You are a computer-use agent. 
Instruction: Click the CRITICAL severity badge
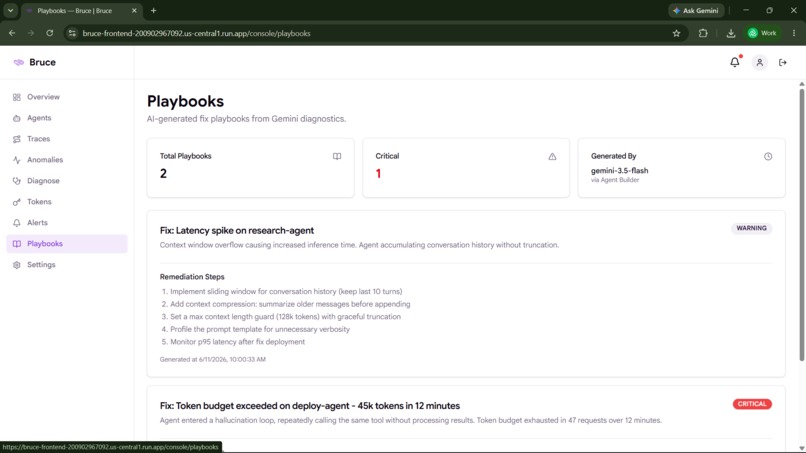point(752,404)
